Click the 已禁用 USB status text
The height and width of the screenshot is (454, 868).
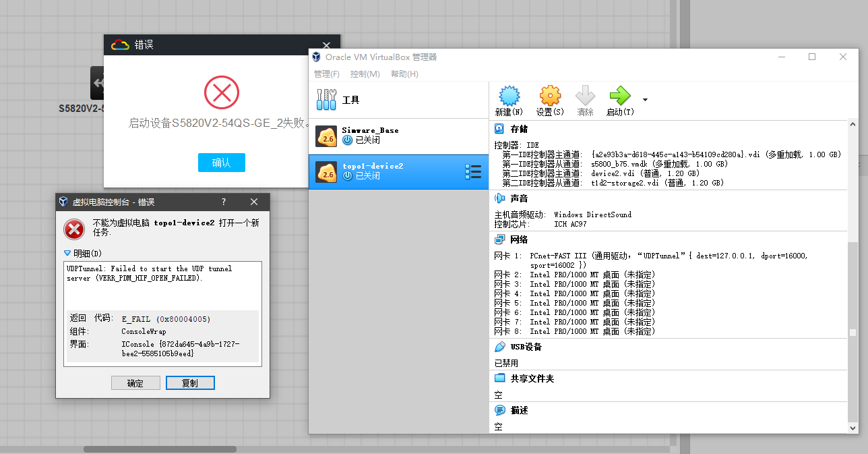(x=506, y=363)
